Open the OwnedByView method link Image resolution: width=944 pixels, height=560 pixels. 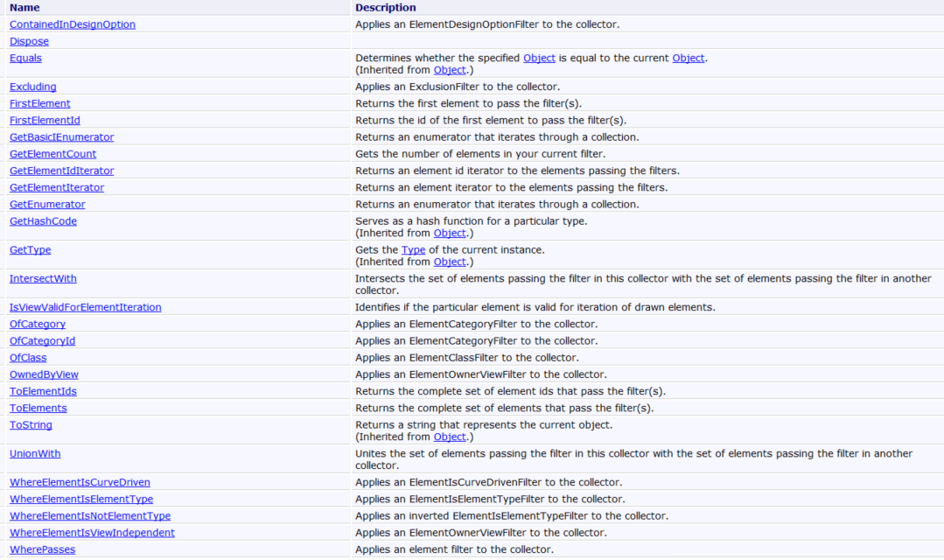coord(44,375)
